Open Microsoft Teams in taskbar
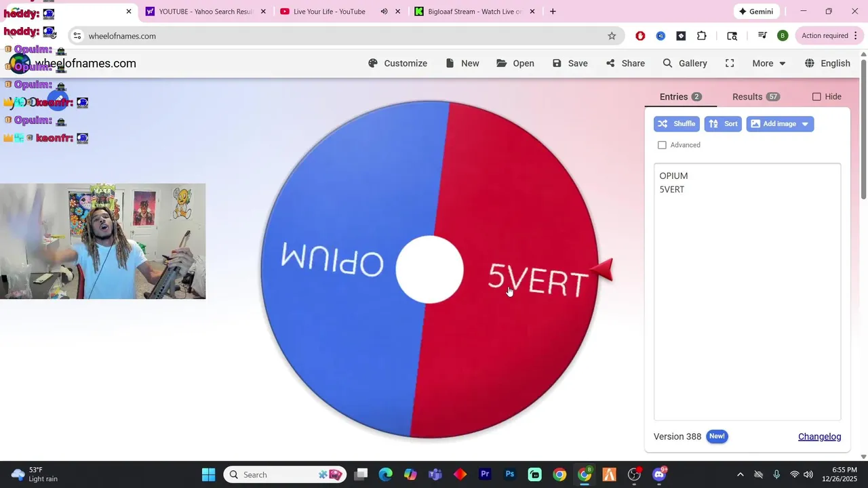This screenshot has height=488, width=868. pyautogui.click(x=435, y=474)
